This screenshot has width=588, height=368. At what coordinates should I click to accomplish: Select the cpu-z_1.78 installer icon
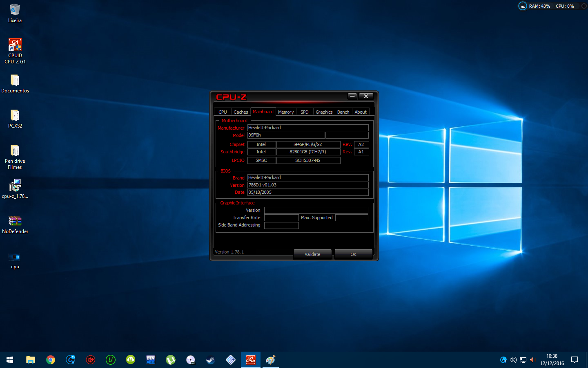15,189
